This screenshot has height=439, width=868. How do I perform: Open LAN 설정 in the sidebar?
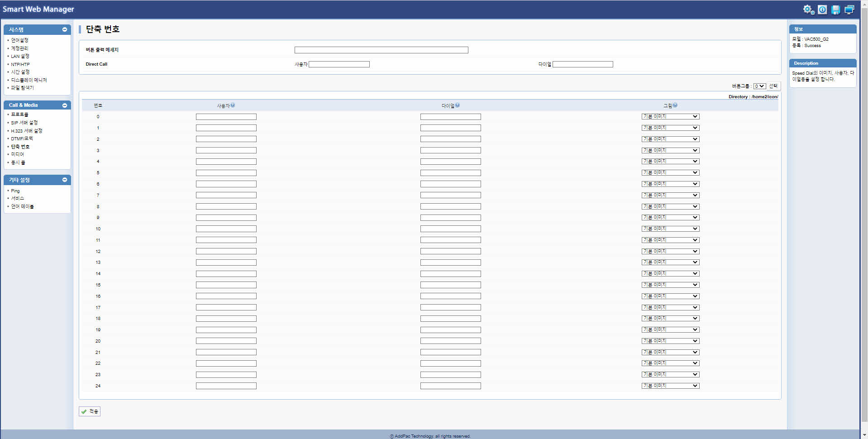(20, 57)
